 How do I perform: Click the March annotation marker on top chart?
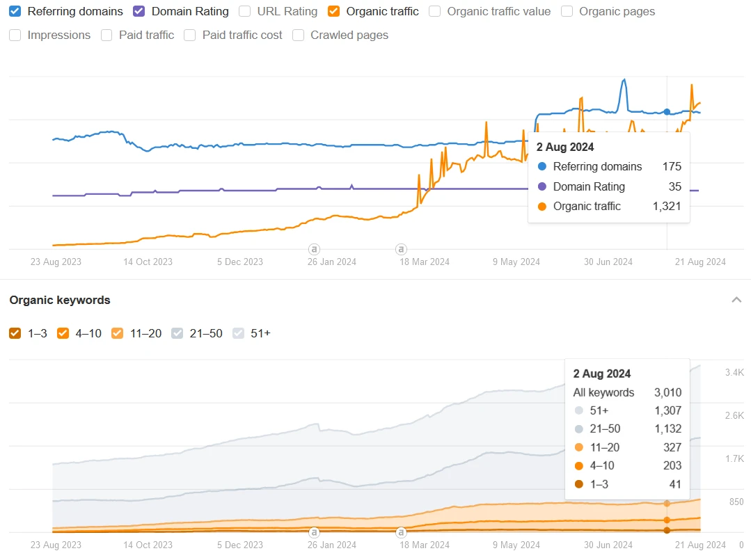tap(401, 249)
